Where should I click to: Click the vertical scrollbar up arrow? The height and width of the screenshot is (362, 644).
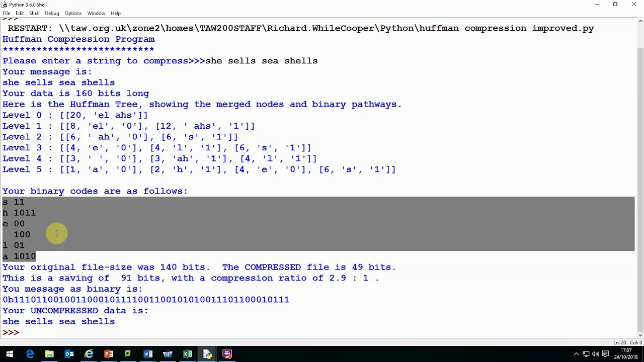point(640,21)
